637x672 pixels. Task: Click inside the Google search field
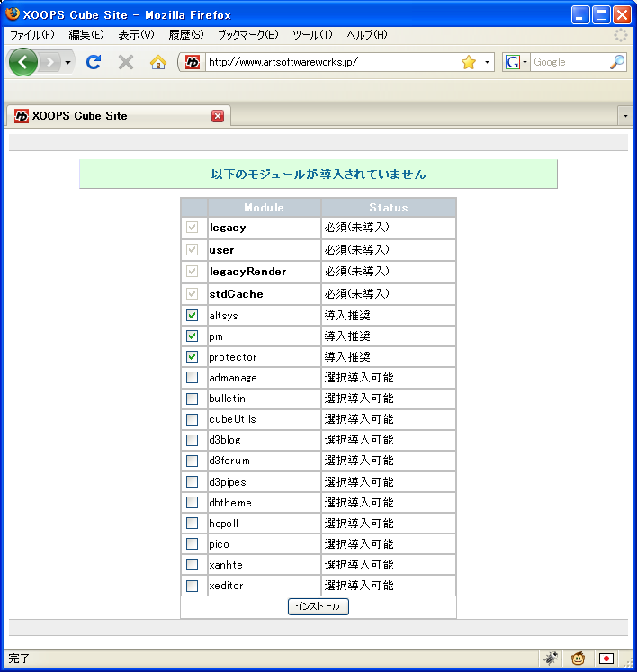[x=569, y=62]
